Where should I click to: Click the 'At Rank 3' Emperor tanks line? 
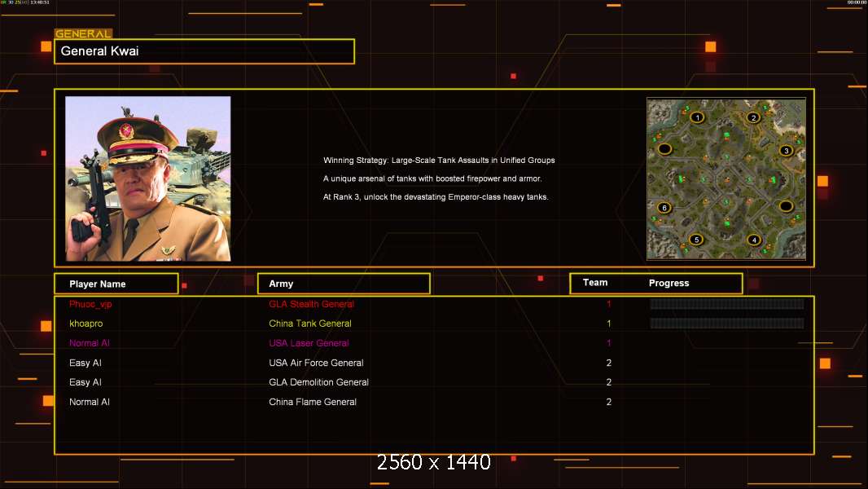pyautogui.click(x=436, y=197)
